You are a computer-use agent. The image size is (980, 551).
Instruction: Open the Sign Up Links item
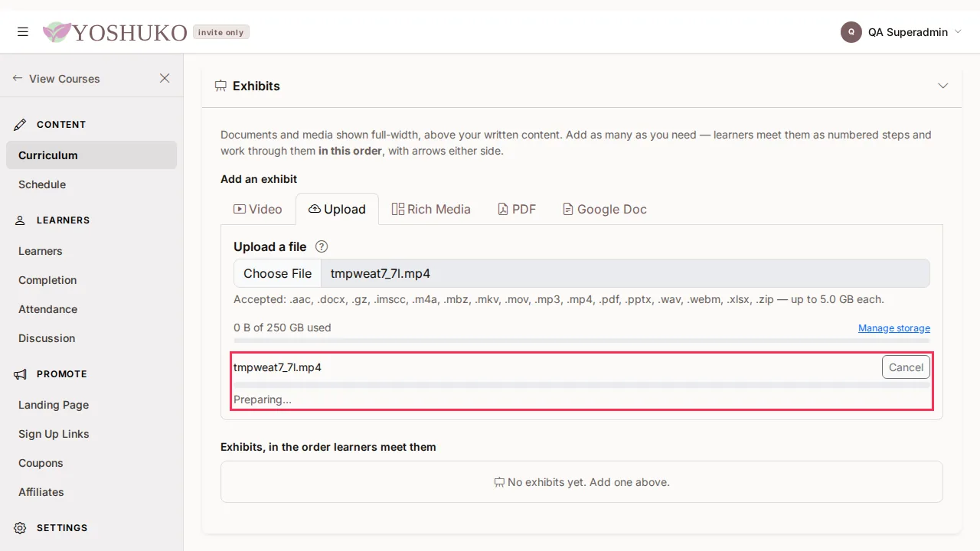(x=92, y=434)
